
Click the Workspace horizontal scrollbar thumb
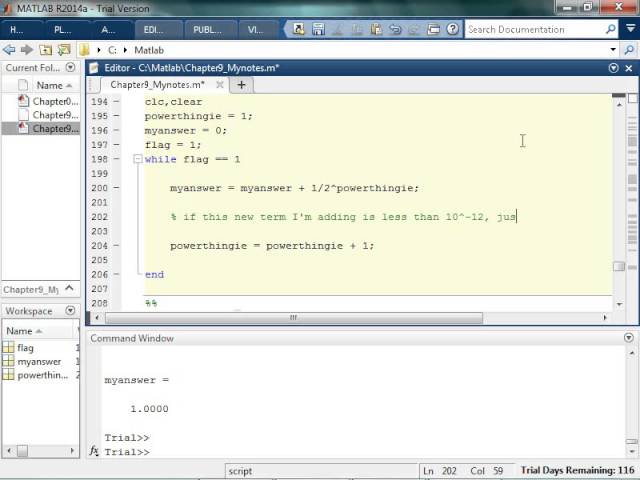coord(22,451)
